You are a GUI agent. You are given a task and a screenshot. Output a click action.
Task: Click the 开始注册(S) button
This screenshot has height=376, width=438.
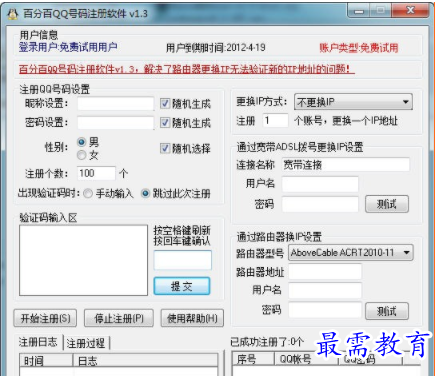(x=45, y=318)
